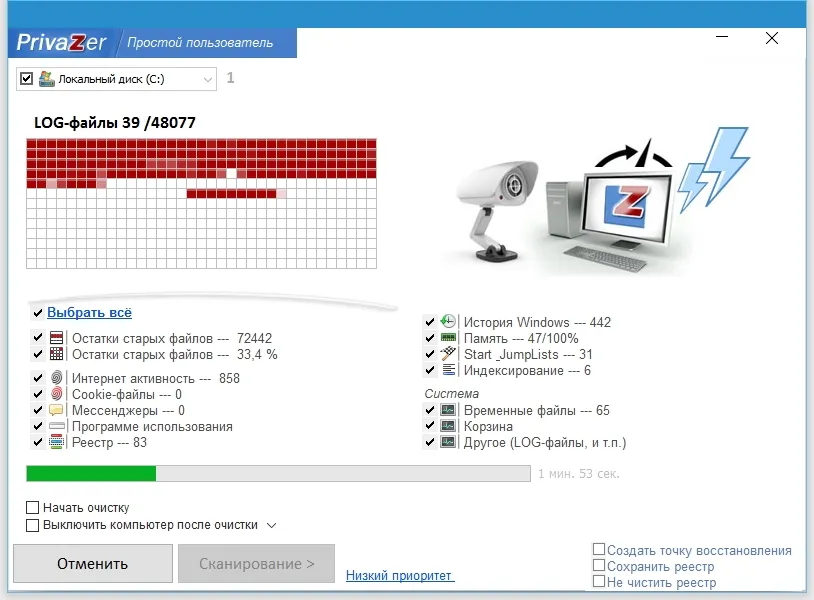Image resolution: width=814 pixels, height=600 pixels.
Task: Click the LOG-файлы 39 /48077 heading
Action: pyautogui.click(x=115, y=122)
